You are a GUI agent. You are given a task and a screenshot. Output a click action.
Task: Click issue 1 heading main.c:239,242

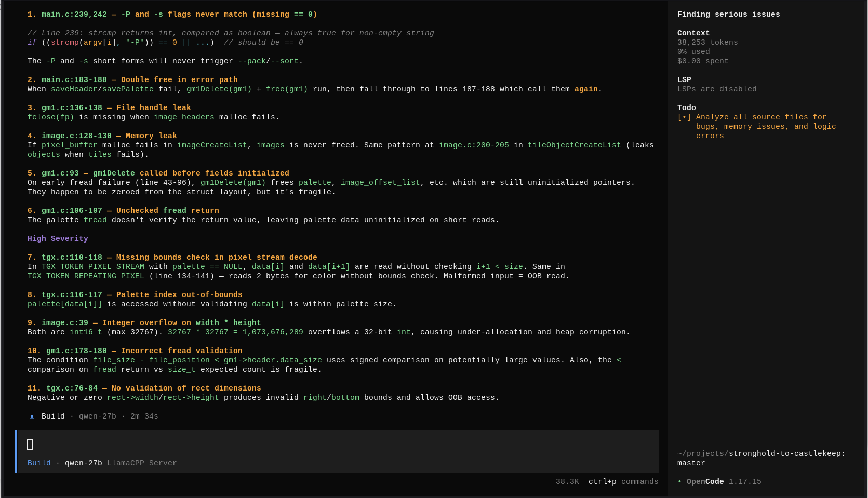[x=172, y=15]
